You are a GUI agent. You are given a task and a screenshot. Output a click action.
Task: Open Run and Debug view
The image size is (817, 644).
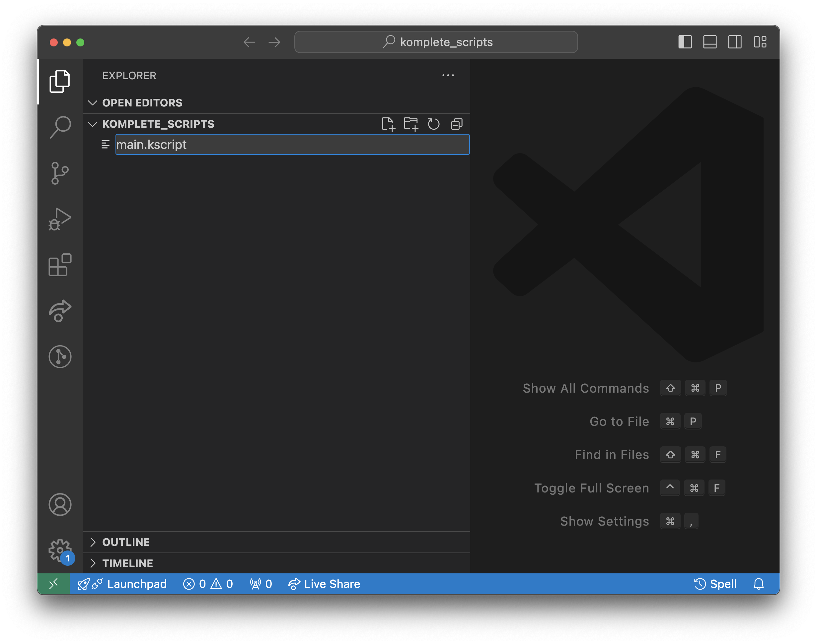point(60,219)
